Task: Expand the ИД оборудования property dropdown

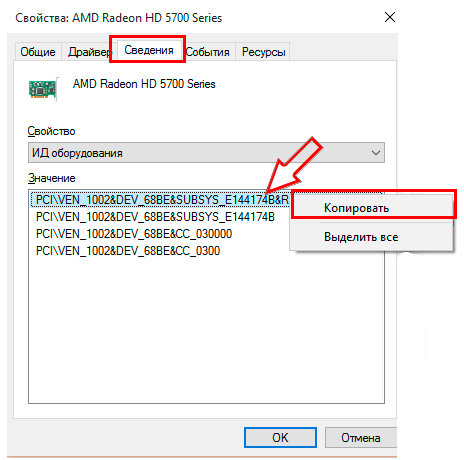Action: point(206,153)
